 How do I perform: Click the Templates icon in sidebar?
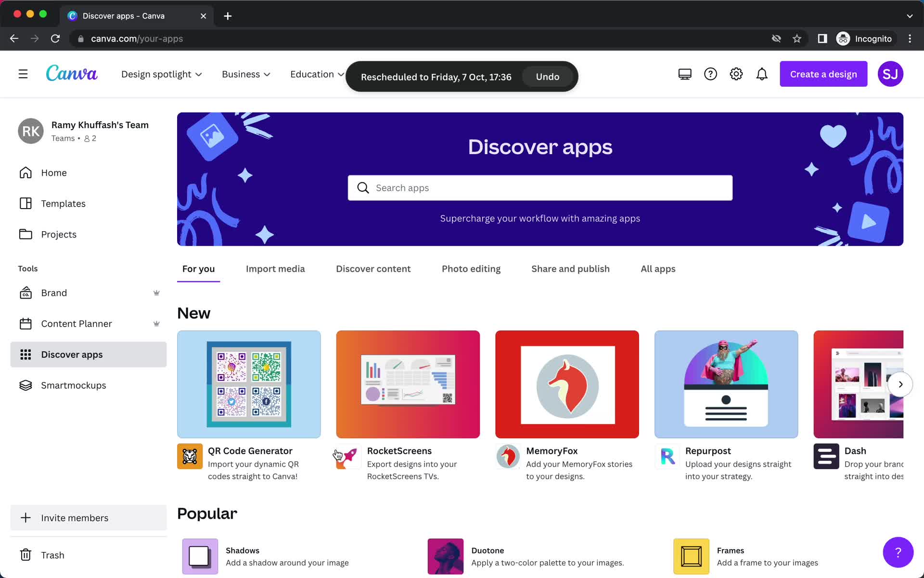point(26,203)
